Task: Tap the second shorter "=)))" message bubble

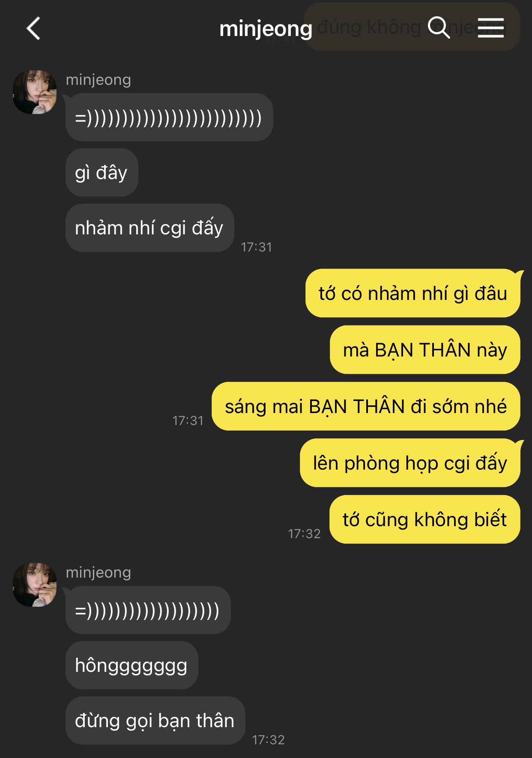Action: 148,610
